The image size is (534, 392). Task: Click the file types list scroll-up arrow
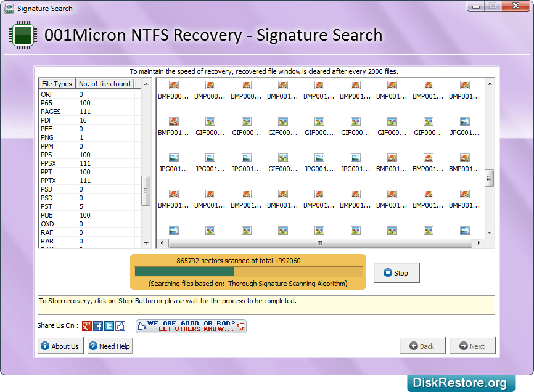146,84
